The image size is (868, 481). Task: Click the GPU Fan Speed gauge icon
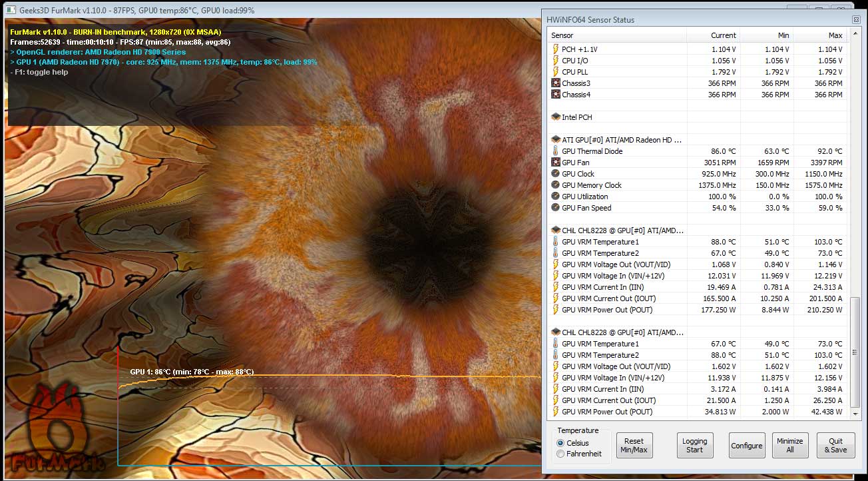tap(556, 208)
